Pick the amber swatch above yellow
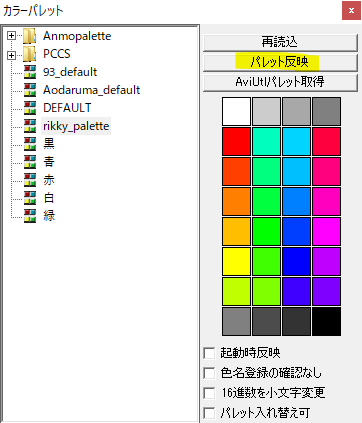Screen dimensions: 362x423 pos(236,231)
